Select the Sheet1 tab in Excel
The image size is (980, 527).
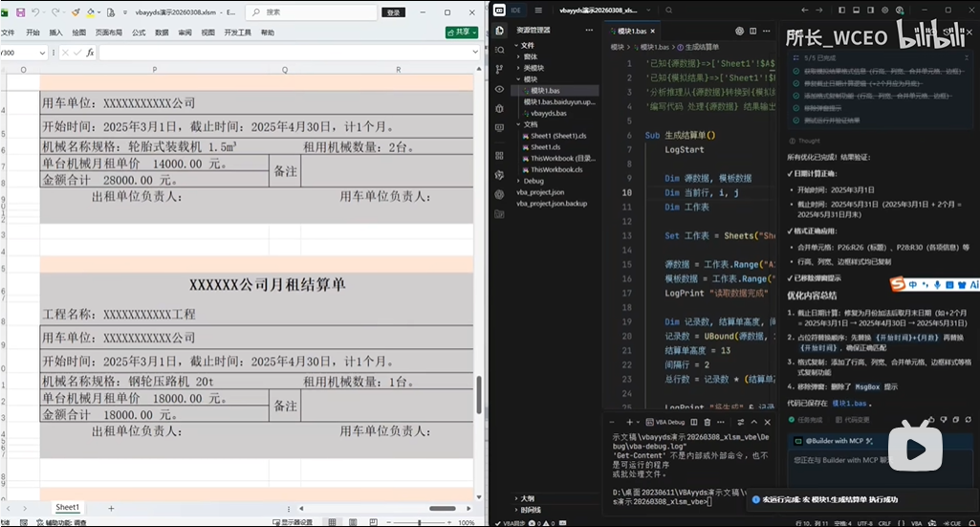click(68, 507)
